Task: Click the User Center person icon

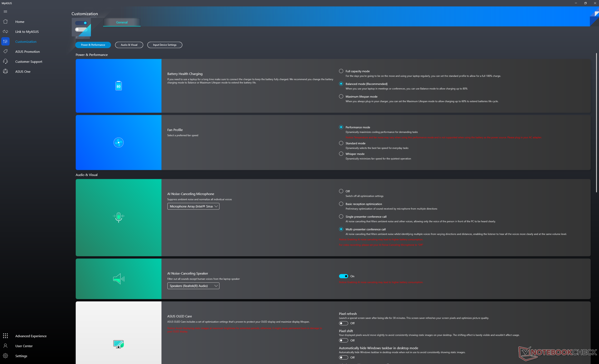Action: 5,346
